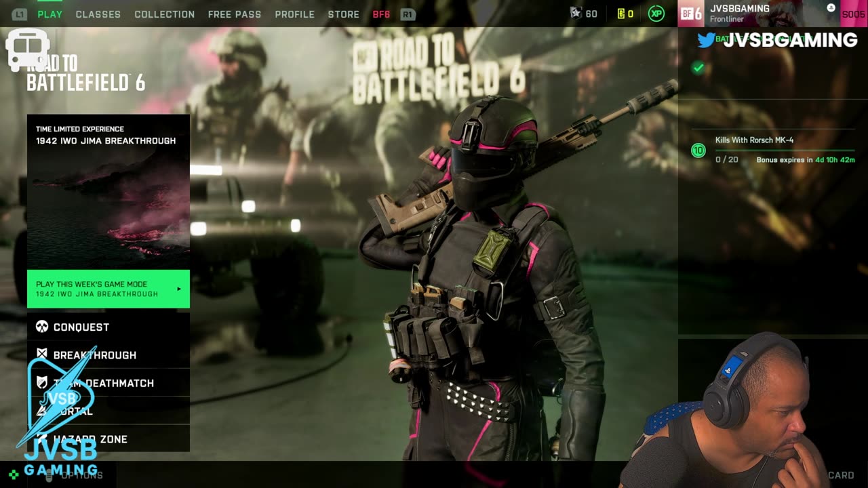Select HAZARD ZONE game mode
Viewport: 868px width, 488px height.
108,439
